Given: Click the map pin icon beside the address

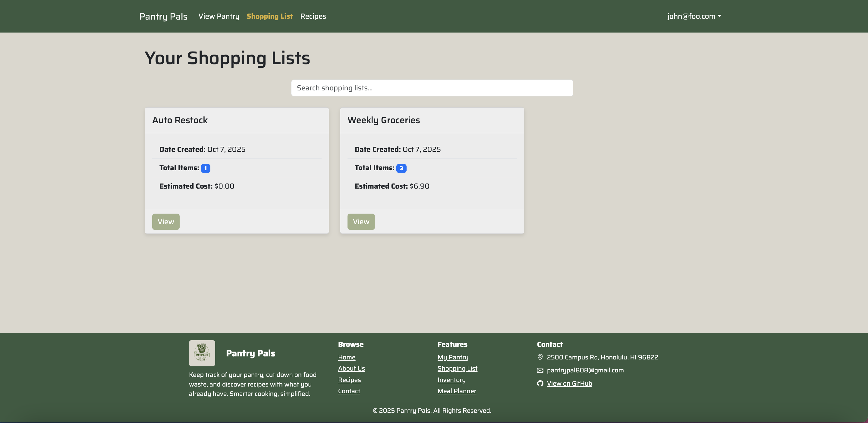Looking at the screenshot, I should (540, 357).
